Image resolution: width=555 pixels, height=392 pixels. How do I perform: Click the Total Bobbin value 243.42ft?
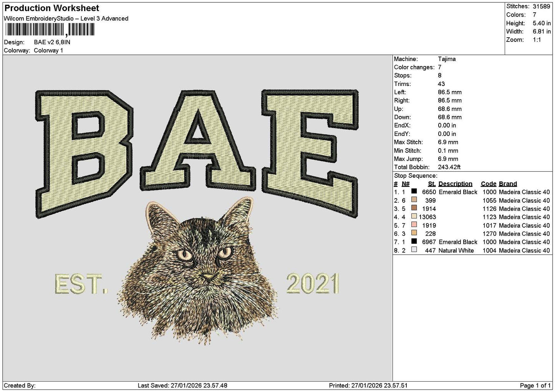tap(449, 167)
